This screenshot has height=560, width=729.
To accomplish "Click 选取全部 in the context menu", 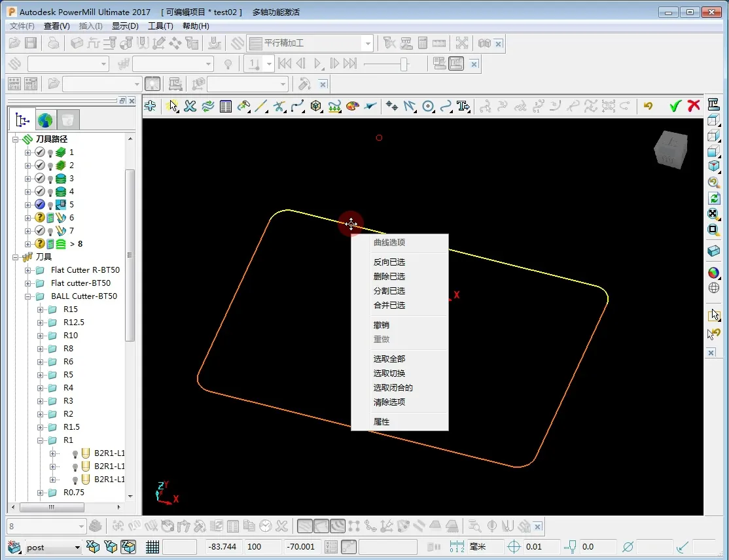I will click(x=389, y=359).
